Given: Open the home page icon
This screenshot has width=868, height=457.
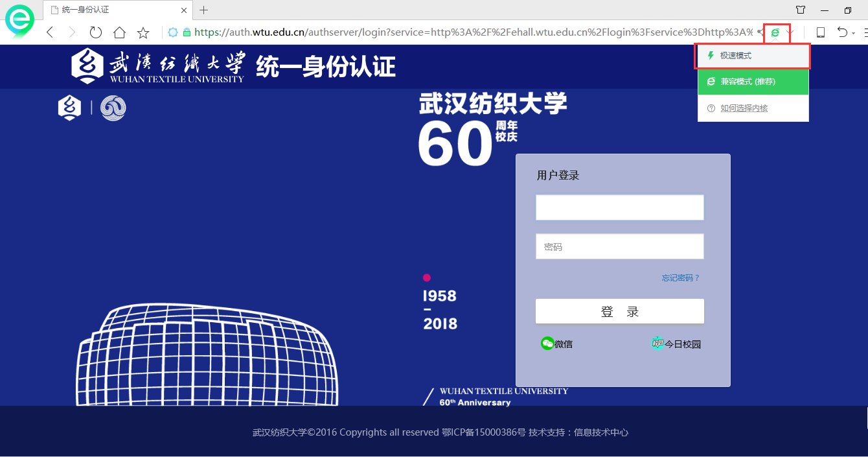Looking at the screenshot, I should pyautogui.click(x=119, y=32).
